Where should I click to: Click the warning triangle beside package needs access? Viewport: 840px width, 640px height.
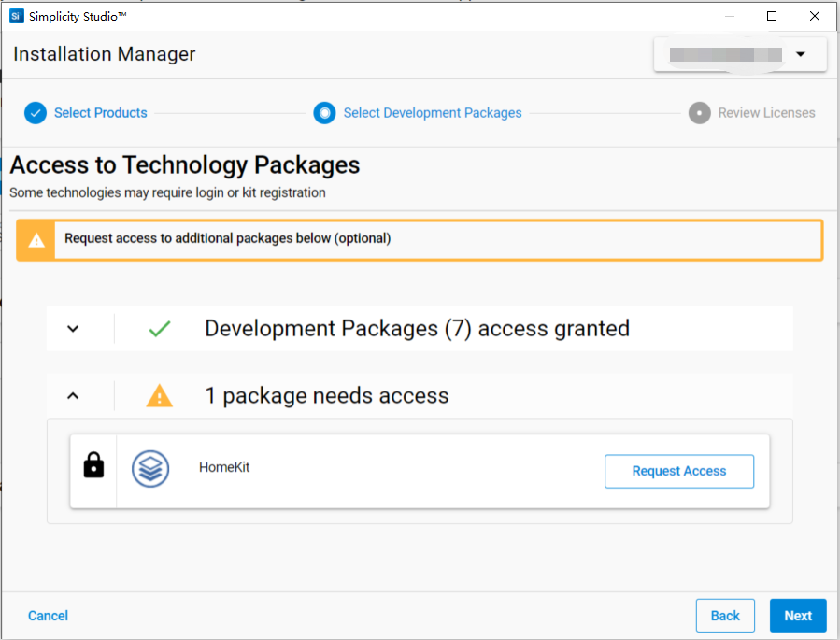(160, 396)
